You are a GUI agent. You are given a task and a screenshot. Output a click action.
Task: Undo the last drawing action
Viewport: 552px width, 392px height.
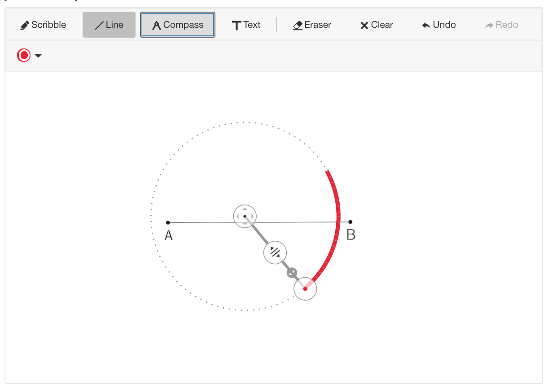(439, 25)
